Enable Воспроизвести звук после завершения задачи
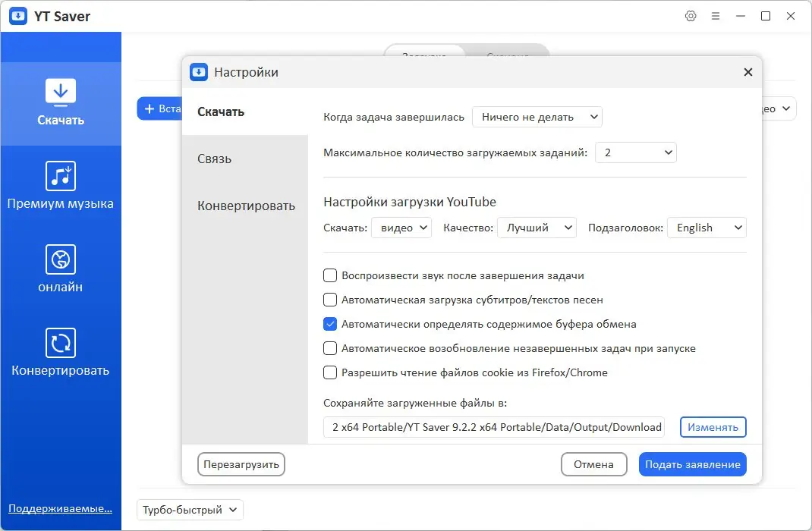812x531 pixels. 330,275
